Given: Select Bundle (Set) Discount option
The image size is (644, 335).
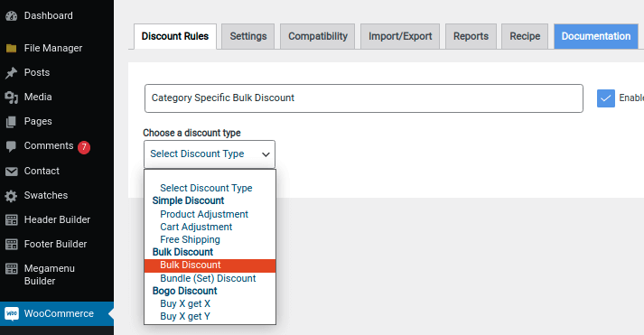Looking at the screenshot, I should point(210,278).
